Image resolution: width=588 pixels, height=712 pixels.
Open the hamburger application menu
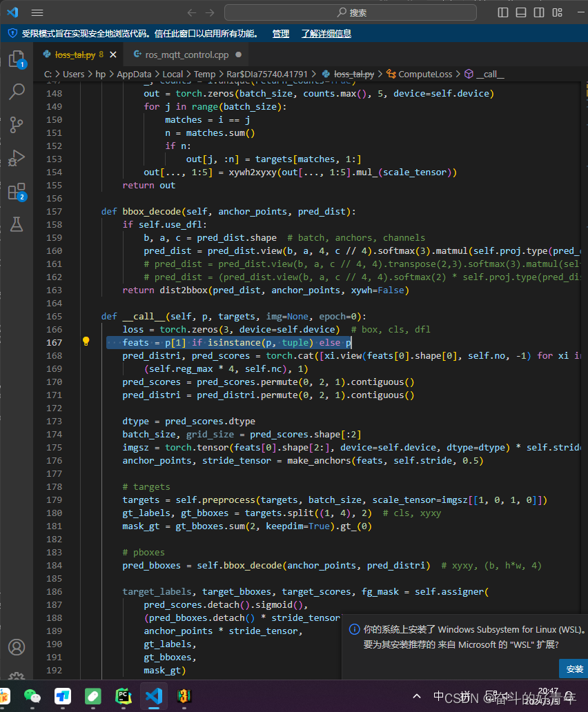(37, 12)
